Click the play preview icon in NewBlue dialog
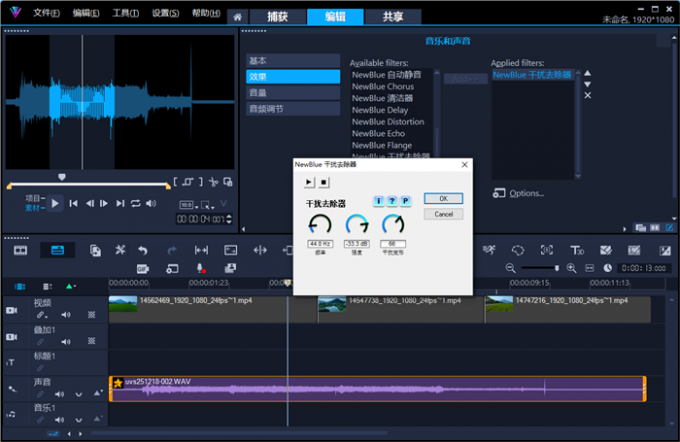Image resolution: width=680 pixels, height=442 pixels. point(310,183)
